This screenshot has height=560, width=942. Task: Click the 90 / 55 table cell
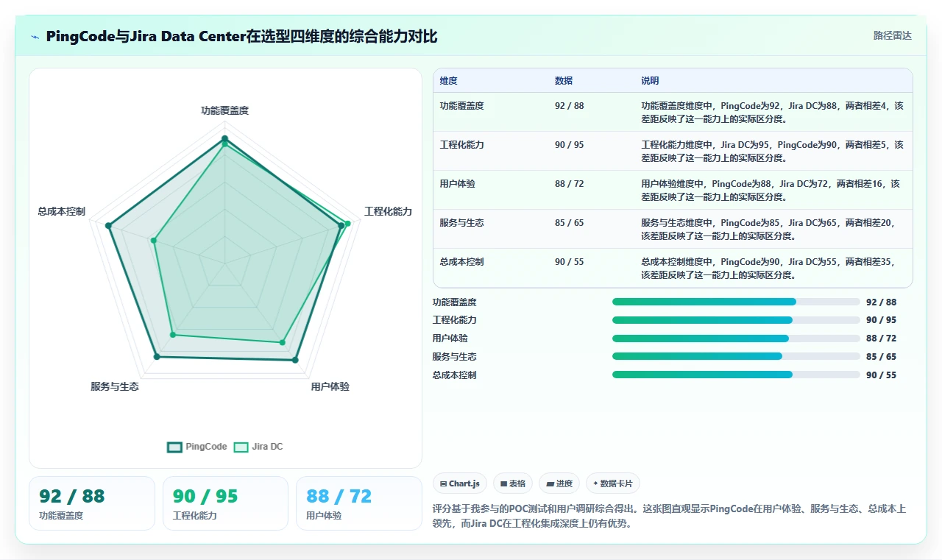(x=570, y=262)
